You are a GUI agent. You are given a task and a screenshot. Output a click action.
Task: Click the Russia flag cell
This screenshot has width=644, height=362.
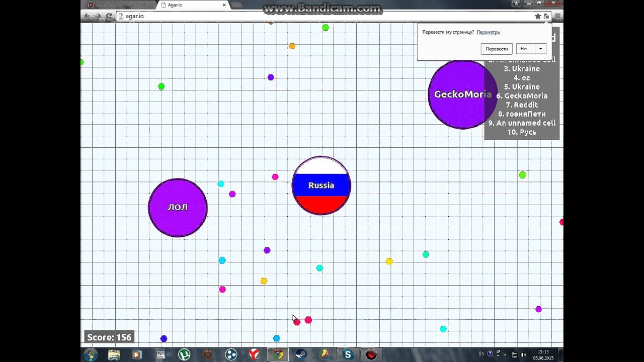(321, 186)
